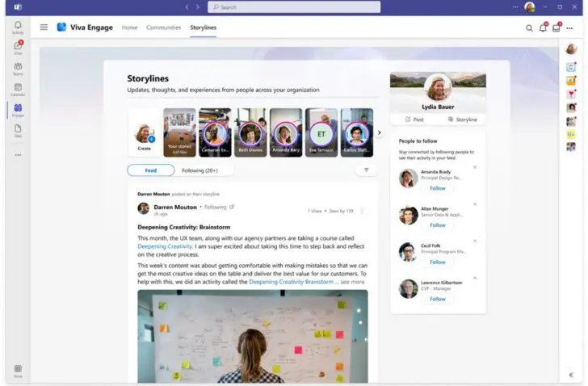The width and height of the screenshot is (588, 386).
Task: Open the Store icon at sidebar bottom
Action: [x=18, y=371]
